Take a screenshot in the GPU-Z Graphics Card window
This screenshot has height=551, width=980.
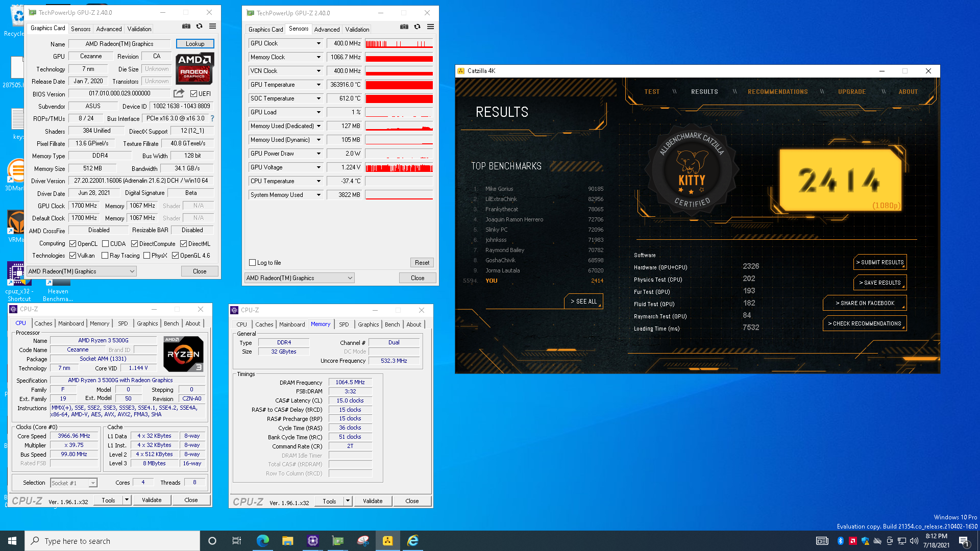point(186,26)
